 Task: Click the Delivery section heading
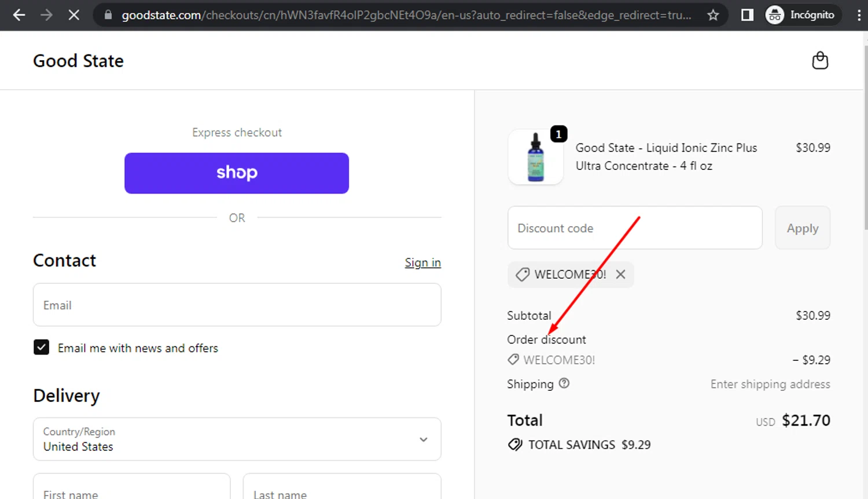(x=67, y=395)
